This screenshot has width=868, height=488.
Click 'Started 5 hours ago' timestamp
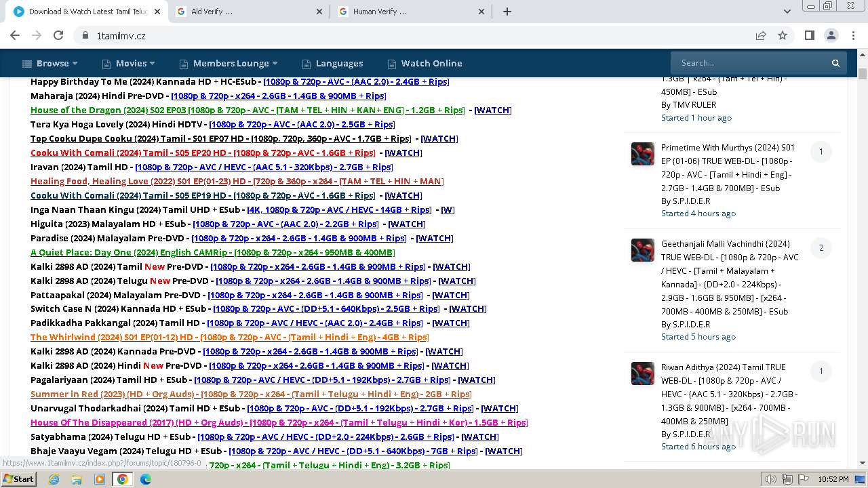pos(698,336)
